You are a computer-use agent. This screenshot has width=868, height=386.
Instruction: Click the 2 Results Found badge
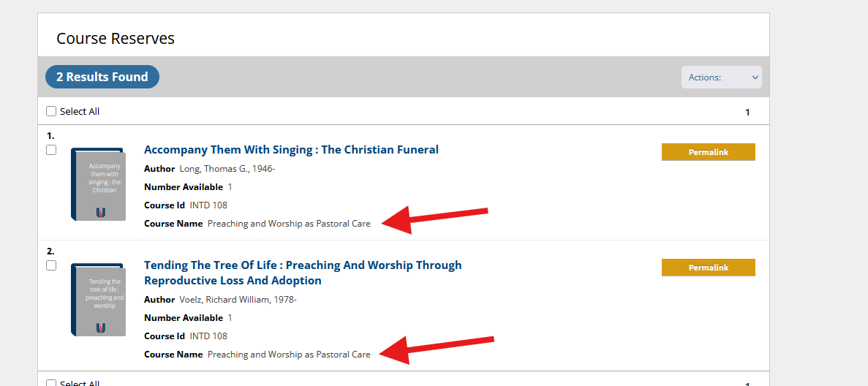point(102,77)
